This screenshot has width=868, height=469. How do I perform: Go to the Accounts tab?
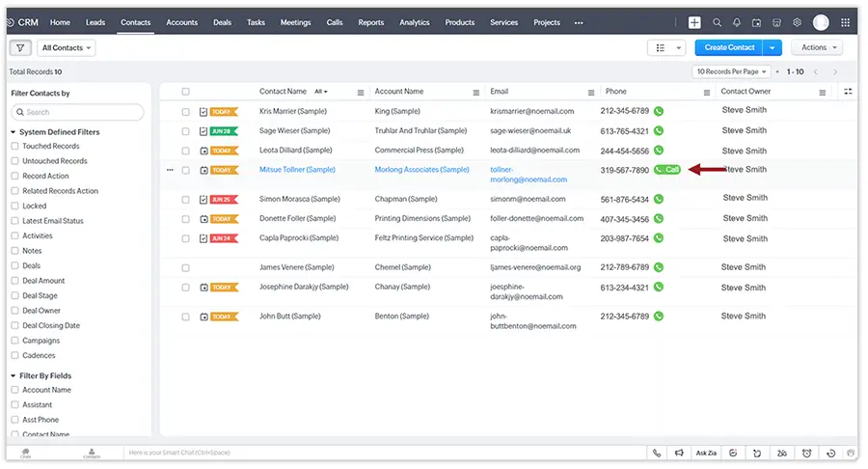[181, 23]
